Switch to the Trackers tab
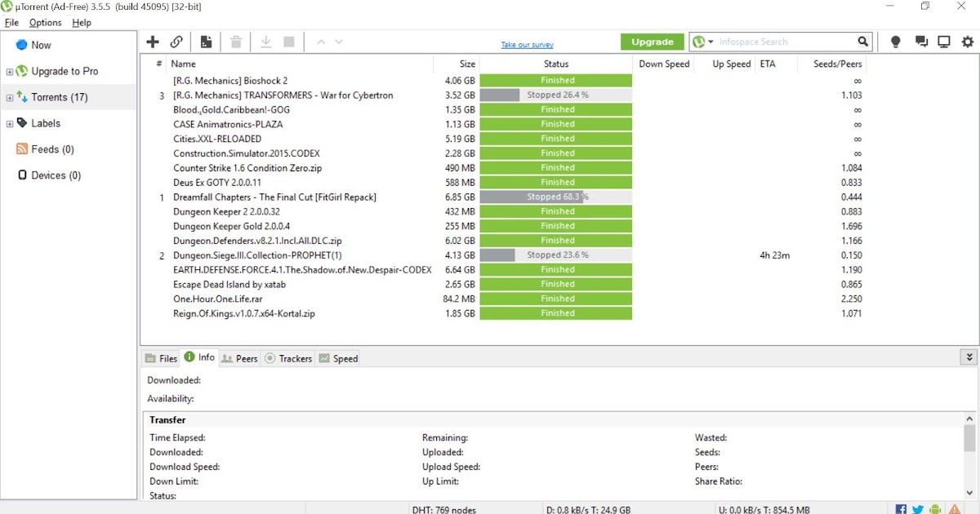This screenshot has height=514, width=980. coord(288,358)
